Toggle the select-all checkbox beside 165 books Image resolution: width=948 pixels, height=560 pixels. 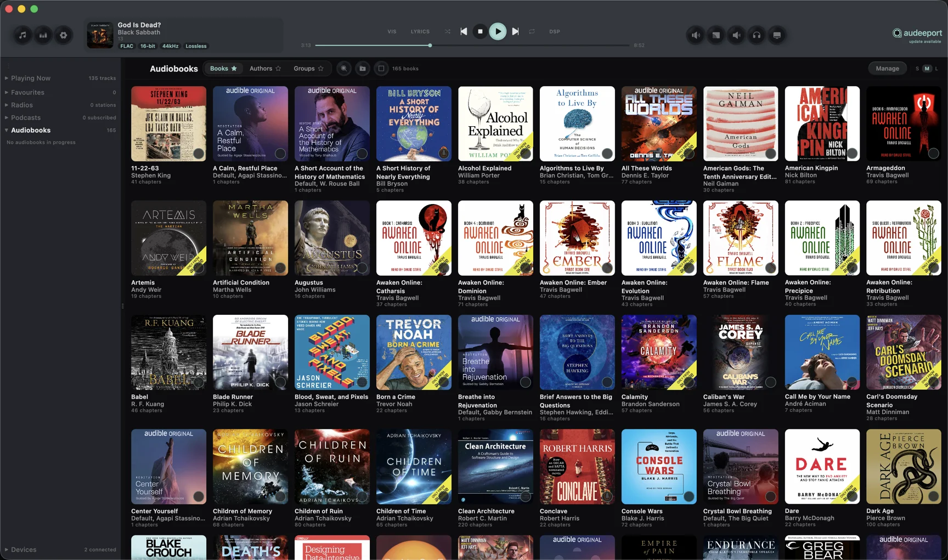(381, 69)
